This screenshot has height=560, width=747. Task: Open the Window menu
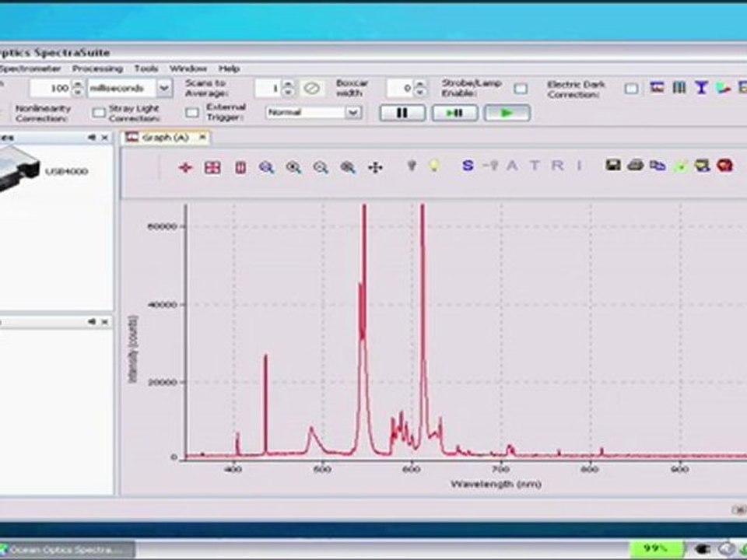[188, 68]
